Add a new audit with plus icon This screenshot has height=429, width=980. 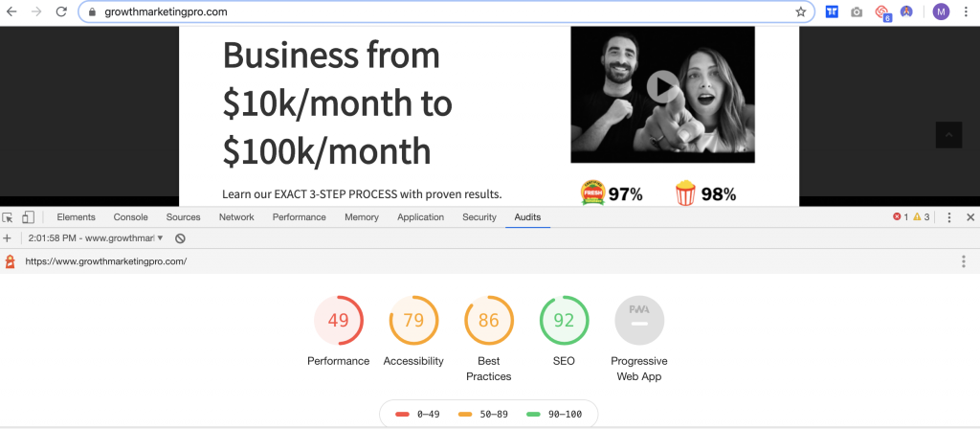(7, 238)
